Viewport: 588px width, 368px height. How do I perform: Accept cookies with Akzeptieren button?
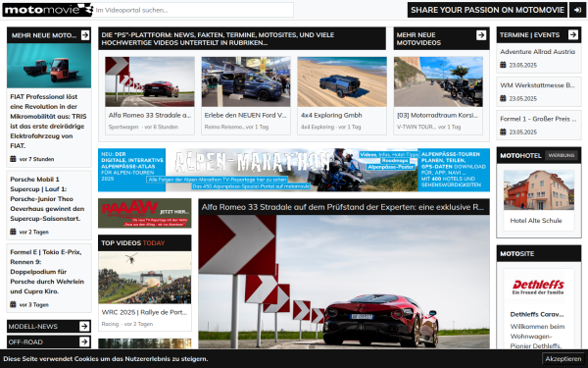(563, 359)
